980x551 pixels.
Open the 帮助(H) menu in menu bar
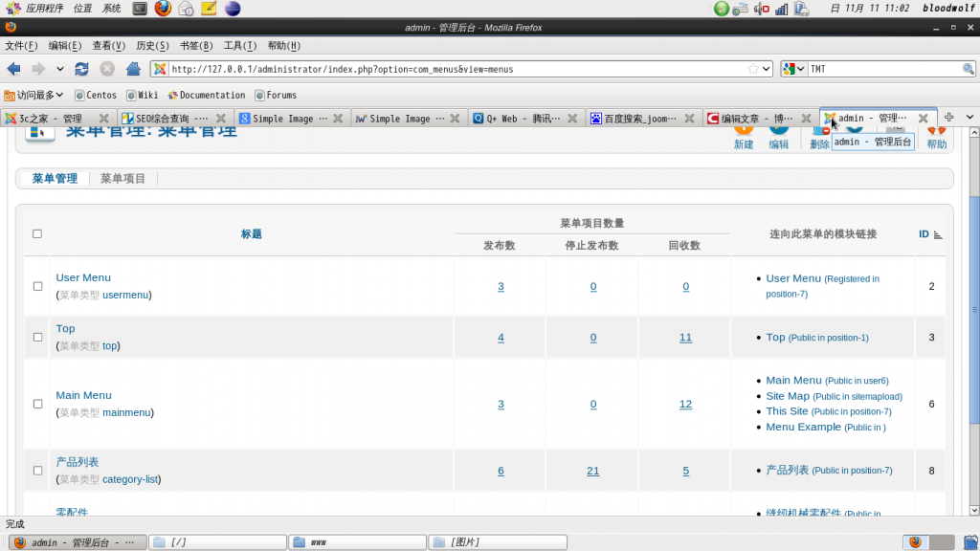[x=283, y=46]
